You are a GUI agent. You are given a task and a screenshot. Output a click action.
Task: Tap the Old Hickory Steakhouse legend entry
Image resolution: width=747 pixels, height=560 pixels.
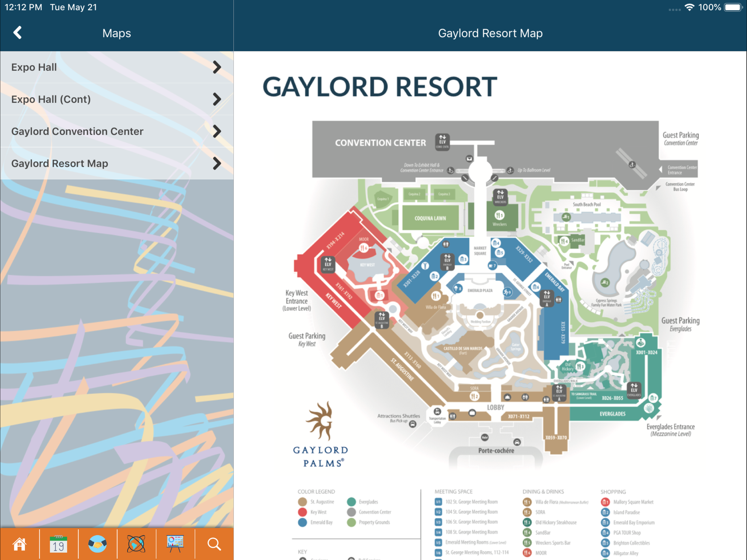(x=550, y=522)
